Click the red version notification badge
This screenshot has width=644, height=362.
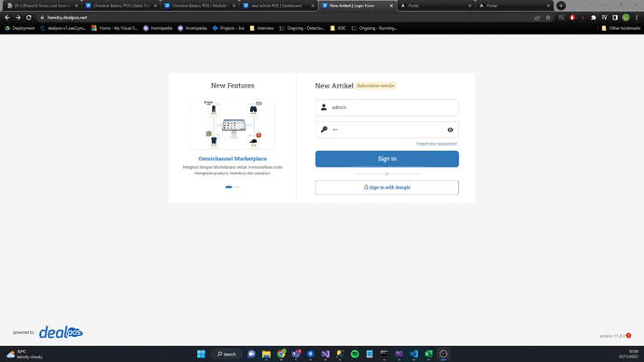pyautogui.click(x=628, y=335)
